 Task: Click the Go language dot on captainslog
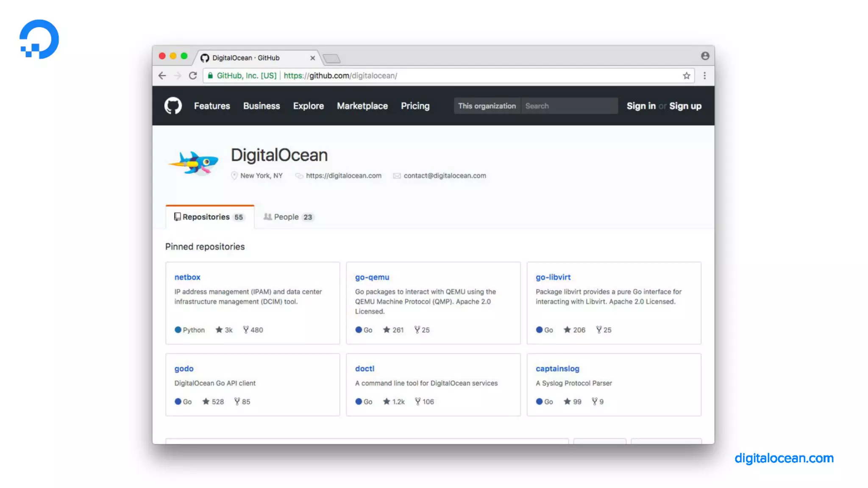click(x=539, y=402)
